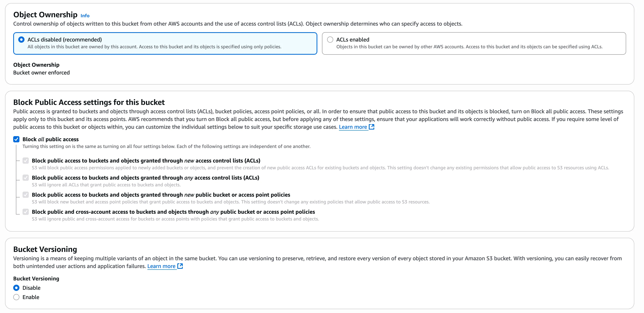This screenshot has width=644, height=313.
Task: Toggle the Block all public access checkbox
Action: [x=17, y=139]
